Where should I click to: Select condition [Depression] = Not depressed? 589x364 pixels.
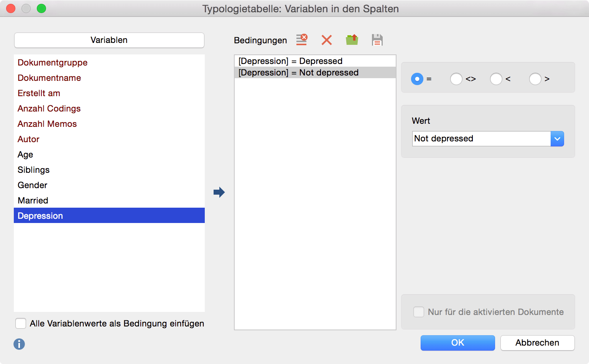(315, 73)
